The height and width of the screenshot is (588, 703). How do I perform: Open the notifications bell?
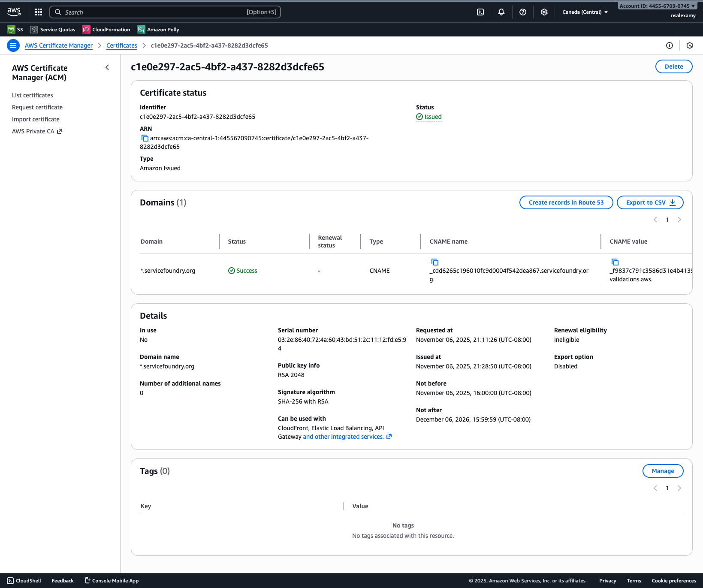click(501, 12)
